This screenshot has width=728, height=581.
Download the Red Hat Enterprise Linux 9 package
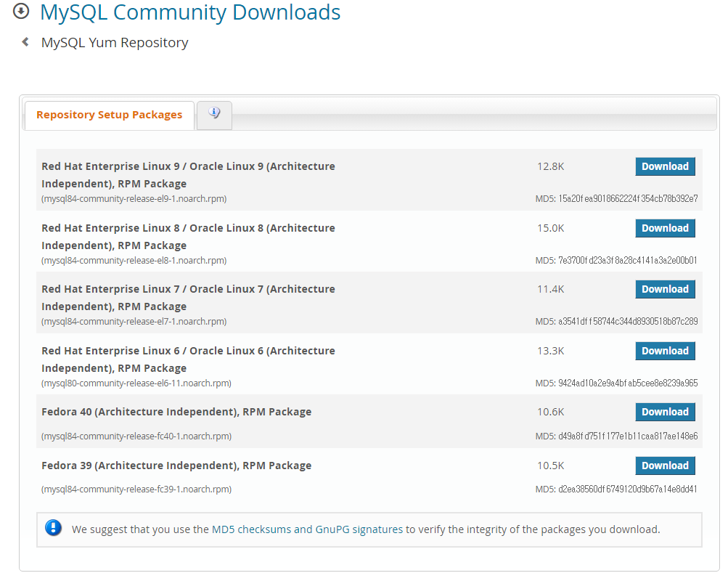click(665, 166)
